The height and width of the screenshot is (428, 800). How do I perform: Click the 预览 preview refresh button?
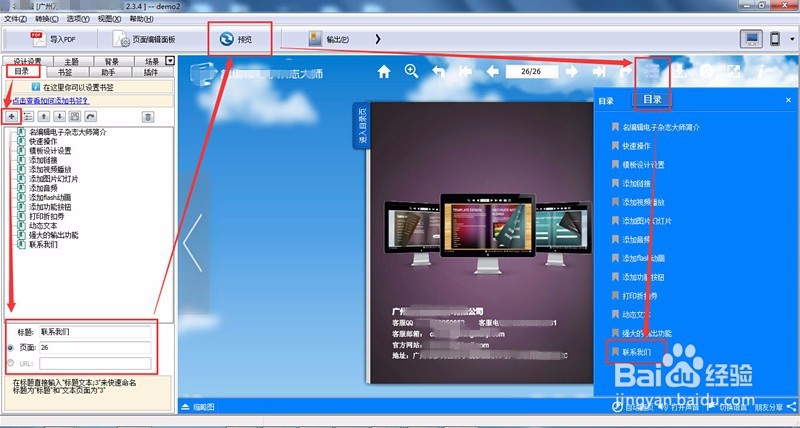coord(236,39)
